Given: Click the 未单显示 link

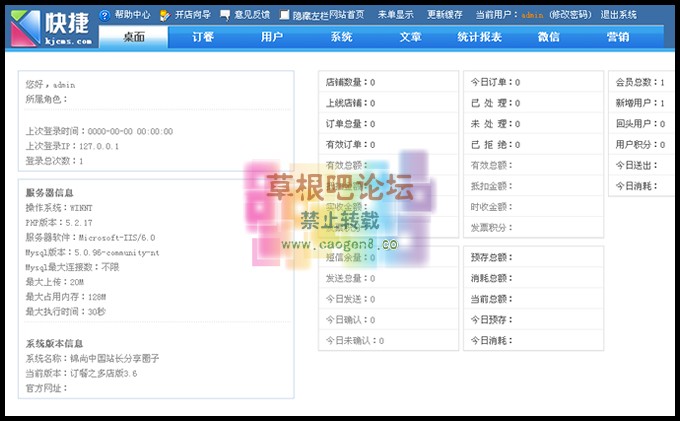Looking at the screenshot, I should click(396, 15).
